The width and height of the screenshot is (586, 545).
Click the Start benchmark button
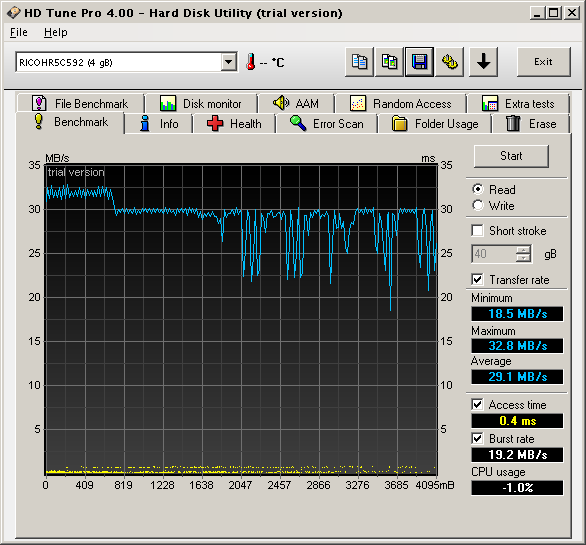(x=511, y=156)
